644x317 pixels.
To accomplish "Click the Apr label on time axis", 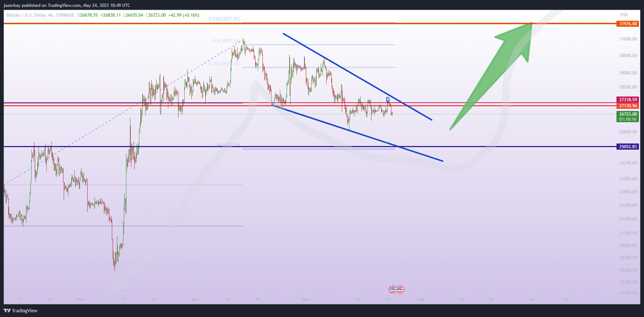I will pyautogui.click(x=194, y=299).
